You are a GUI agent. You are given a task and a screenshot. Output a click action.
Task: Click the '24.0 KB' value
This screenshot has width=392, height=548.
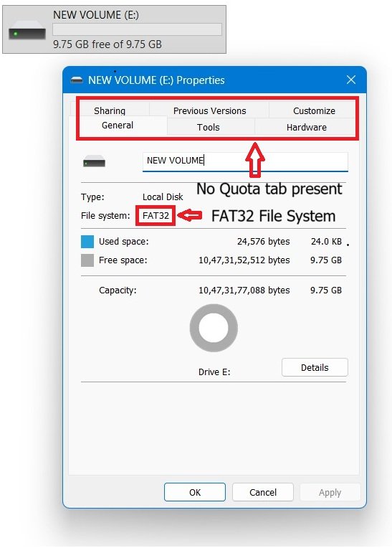[326, 242]
